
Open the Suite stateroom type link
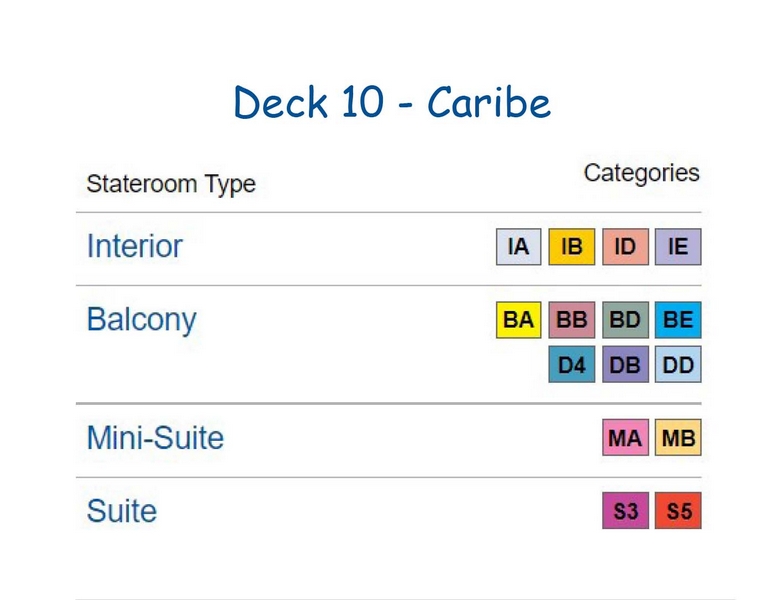pyautogui.click(x=122, y=511)
